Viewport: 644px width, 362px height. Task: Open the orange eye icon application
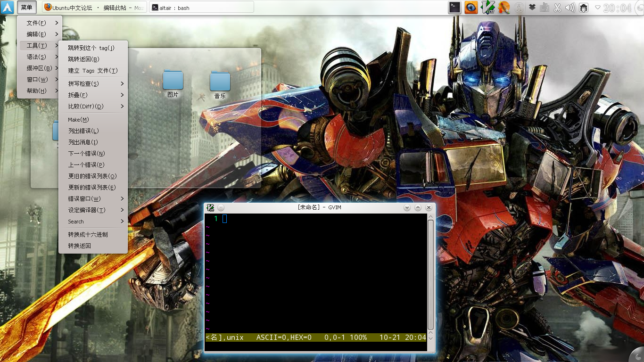pos(471,8)
